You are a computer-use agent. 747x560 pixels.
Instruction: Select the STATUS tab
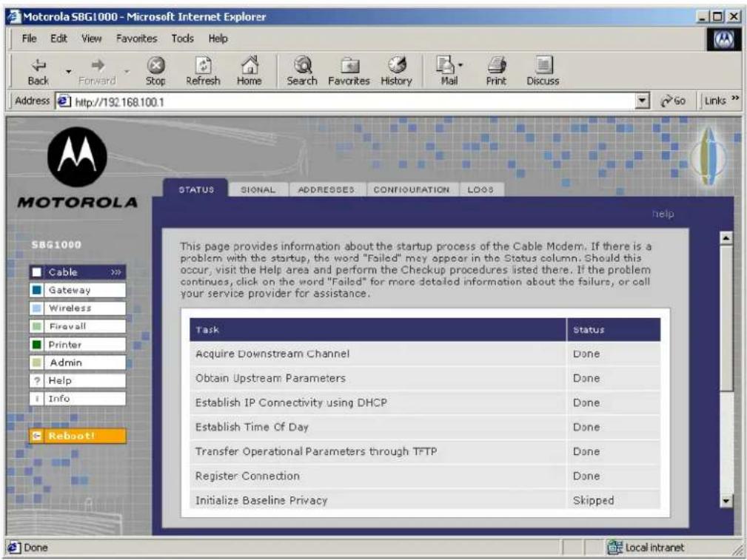[196, 189]
